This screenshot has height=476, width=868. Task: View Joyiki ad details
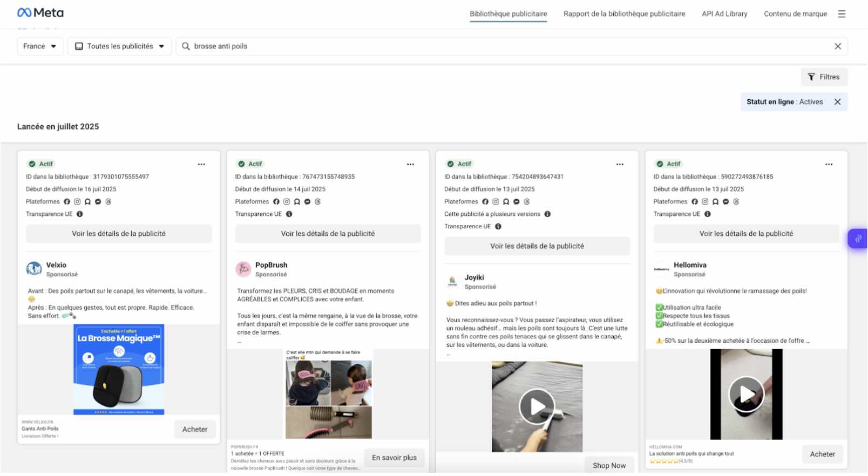click(537, 246)
